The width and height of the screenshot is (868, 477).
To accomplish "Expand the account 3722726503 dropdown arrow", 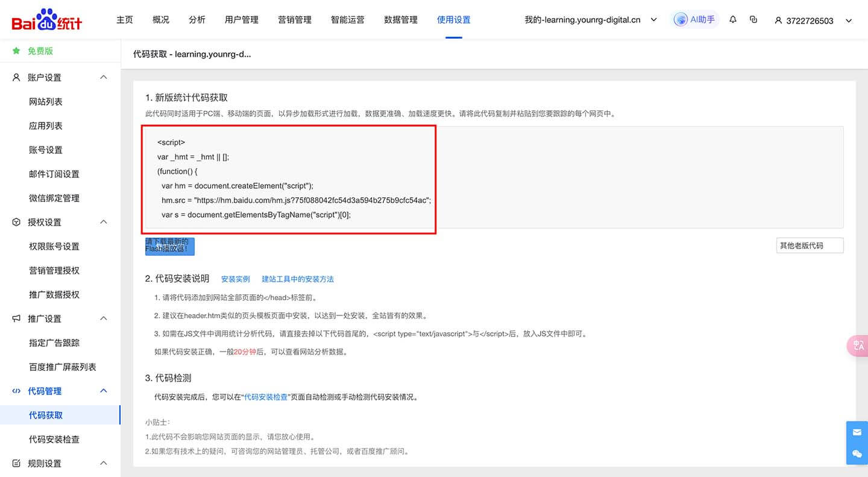I will [x=849, y=21].
